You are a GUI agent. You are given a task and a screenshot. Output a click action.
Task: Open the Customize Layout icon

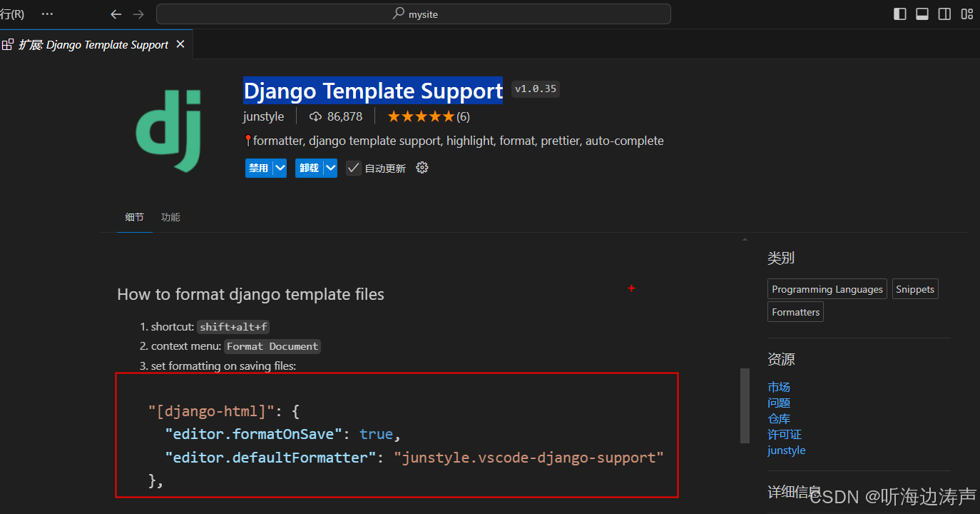pos(966,14)
